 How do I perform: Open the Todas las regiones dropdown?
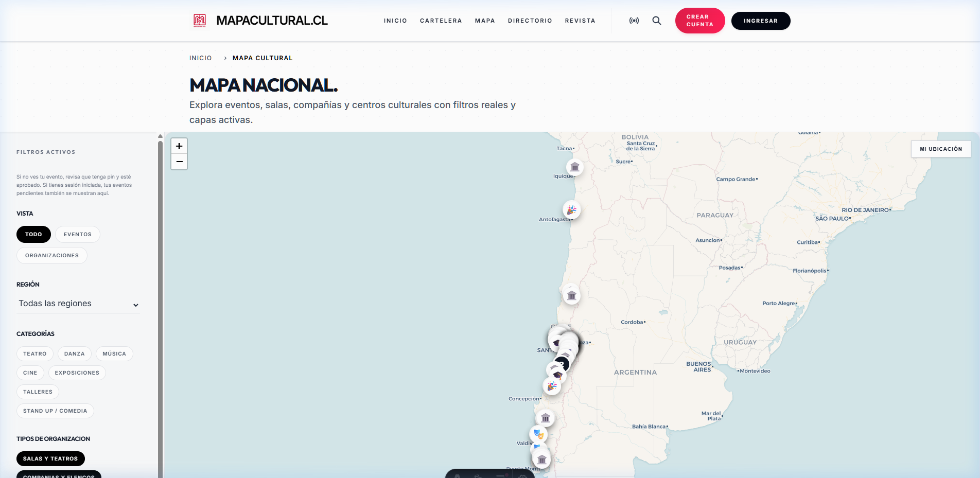pyautogui.click(x=78, y=304)
